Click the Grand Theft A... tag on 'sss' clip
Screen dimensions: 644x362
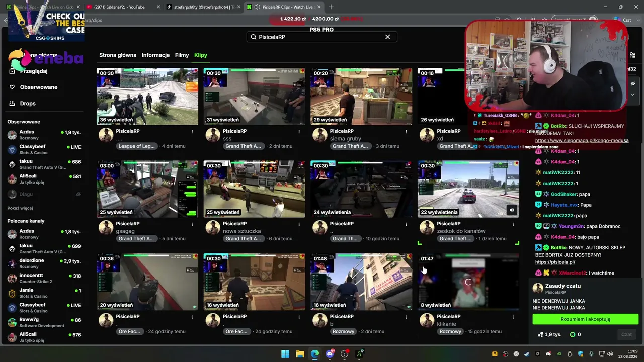click(x=243, y=146)
